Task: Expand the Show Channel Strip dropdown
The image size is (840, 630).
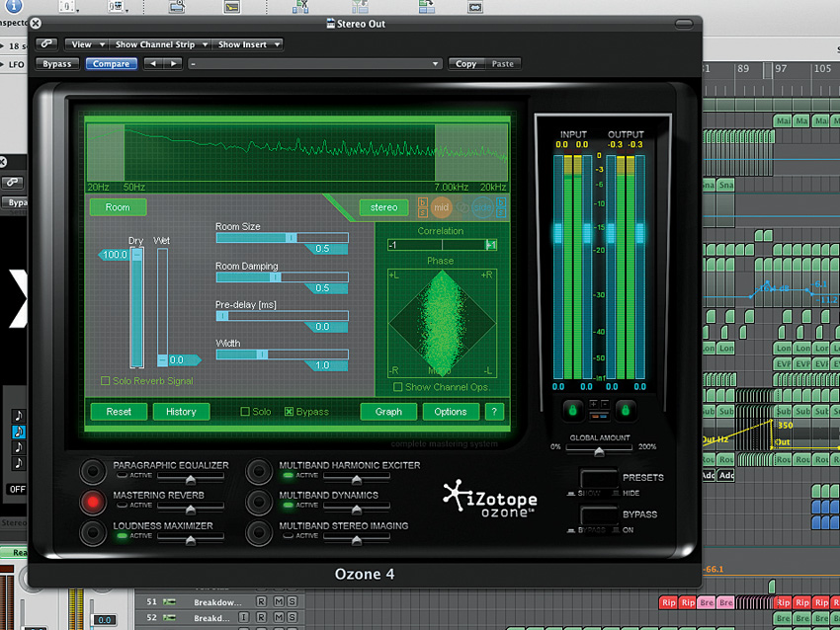Action: [x=161, y=44]
